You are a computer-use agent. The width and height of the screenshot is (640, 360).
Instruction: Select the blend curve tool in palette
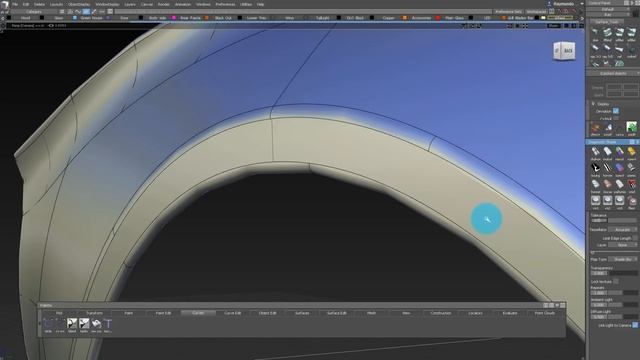(72, 325)
